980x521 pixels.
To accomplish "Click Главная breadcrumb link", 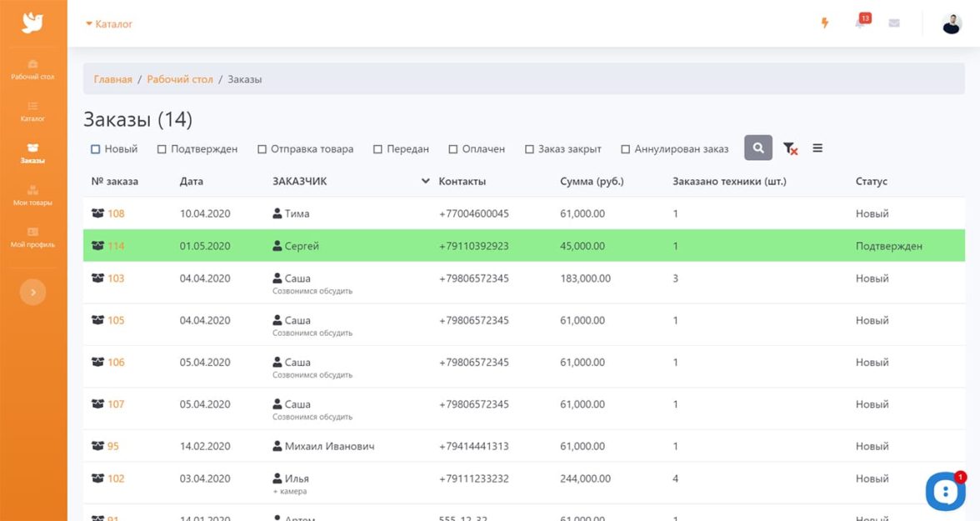I will 112,79.
